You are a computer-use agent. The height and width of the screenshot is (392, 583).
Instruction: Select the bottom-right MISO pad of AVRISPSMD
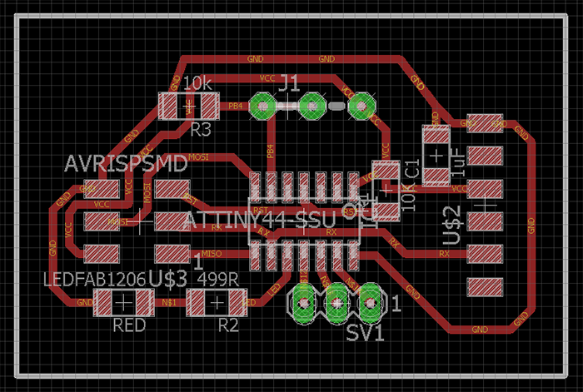click(x=172, y=254)
